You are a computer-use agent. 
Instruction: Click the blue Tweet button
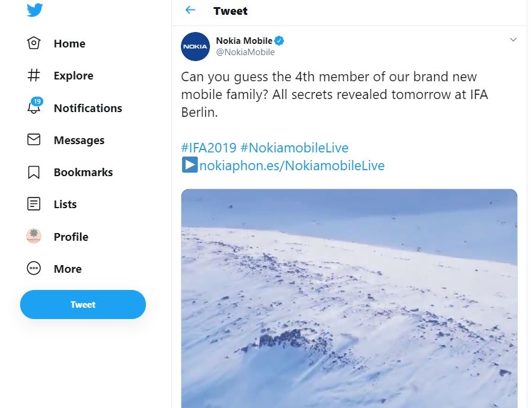click(x=83, y=304)
